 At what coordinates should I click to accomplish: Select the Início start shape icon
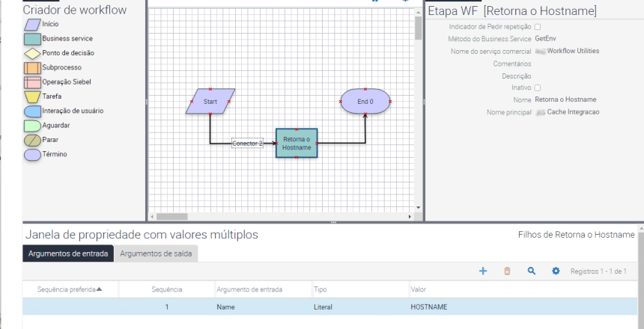click(32, 25)
